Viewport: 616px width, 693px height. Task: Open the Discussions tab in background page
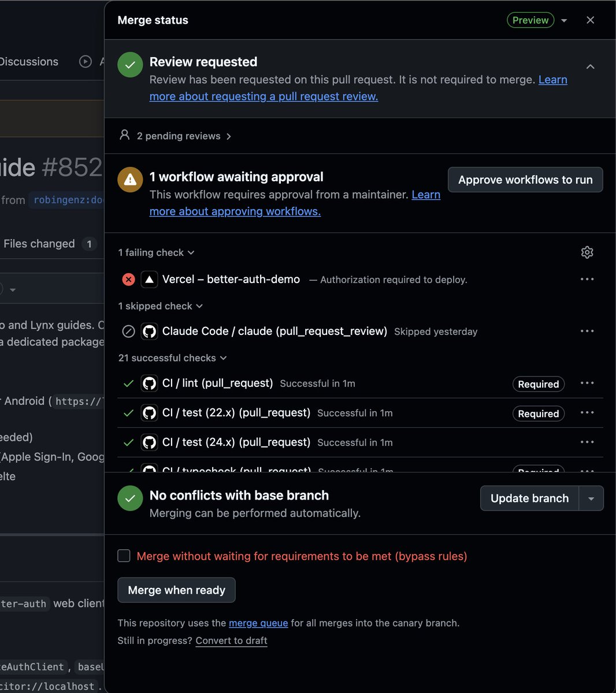point(29,61)
